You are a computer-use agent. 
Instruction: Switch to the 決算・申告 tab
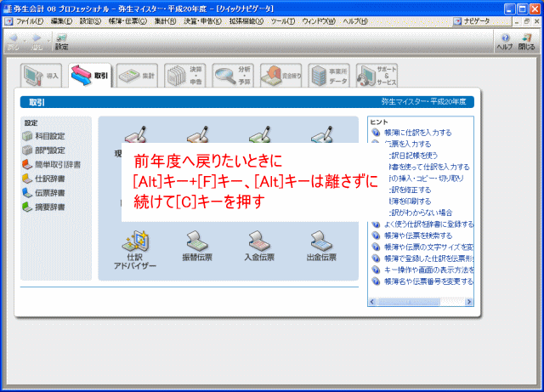[185, 76]
